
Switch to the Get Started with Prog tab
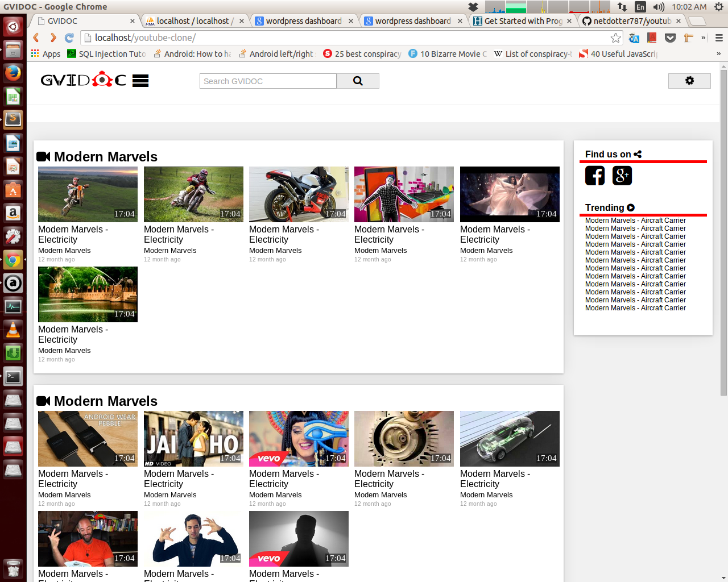tap(522, 21)
